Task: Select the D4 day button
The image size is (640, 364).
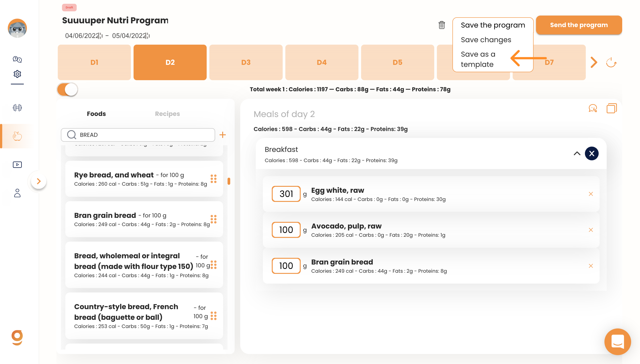Action: tap(322, 62)
